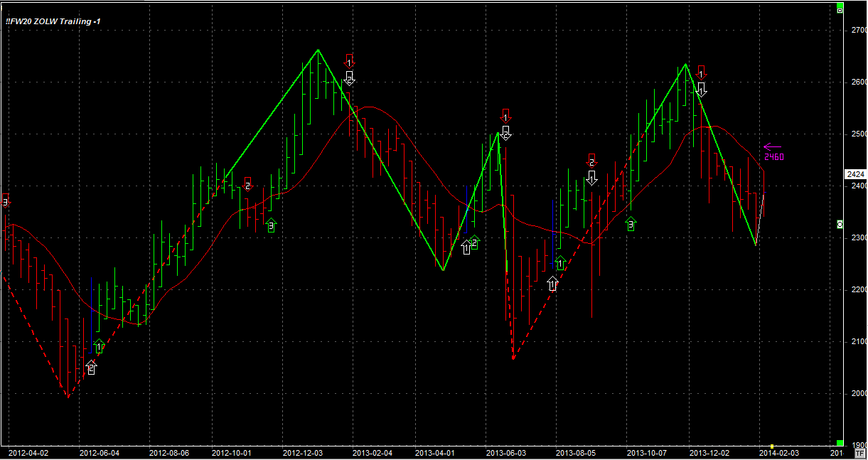Click red down arrow 3 at left edge

6,200
